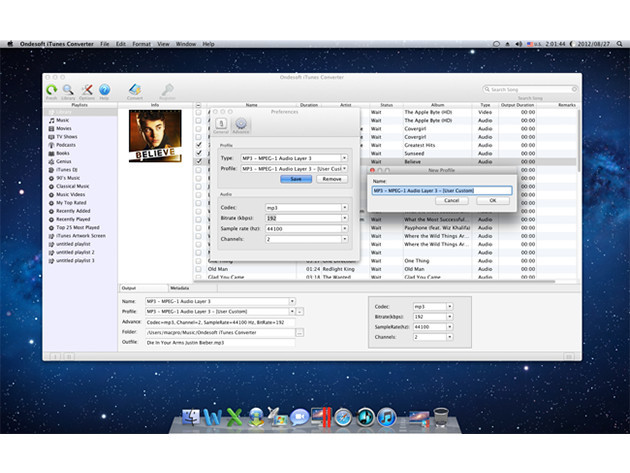The height and width of the screenshot is (473, 630).
Task: Open Safari from the Dock
Action: [x=343, y=417]
